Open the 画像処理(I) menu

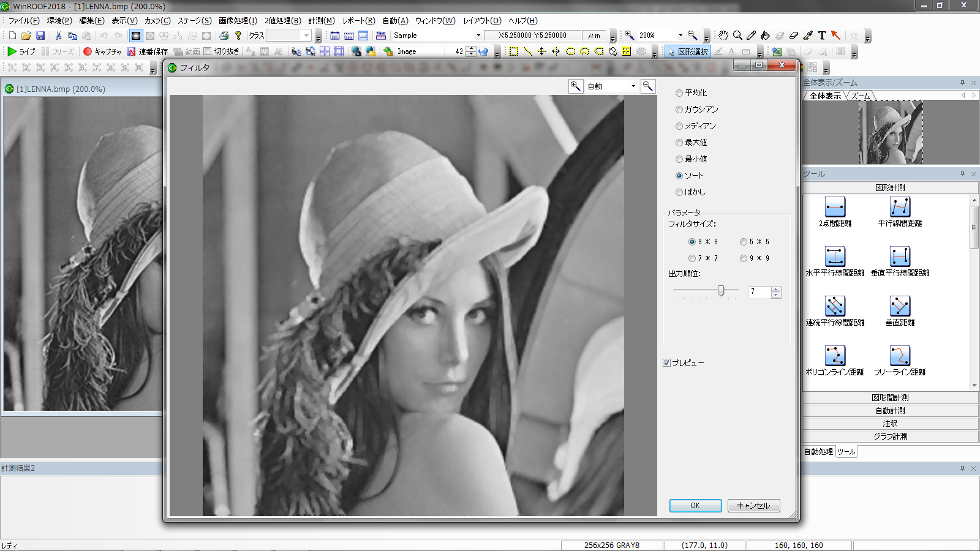[x=238, y=20]
